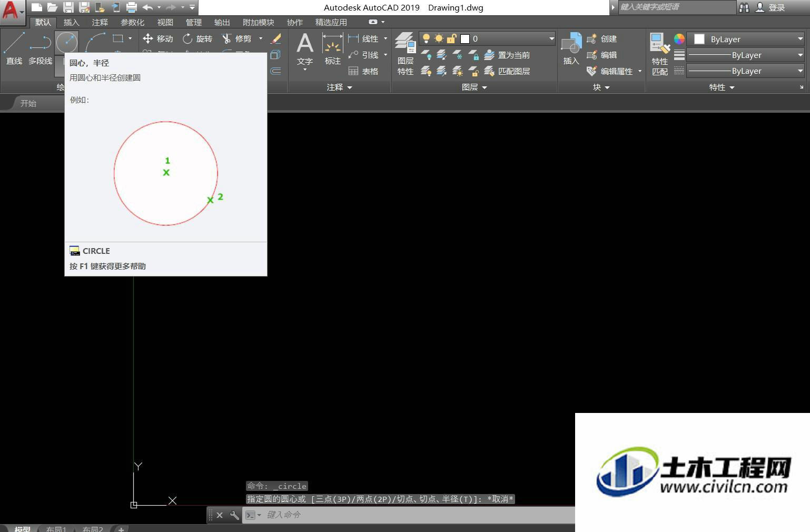This screenshot has height=532, width=810.
Task: Expand the 注释 panel title arrow
Action: click(350, 87)
